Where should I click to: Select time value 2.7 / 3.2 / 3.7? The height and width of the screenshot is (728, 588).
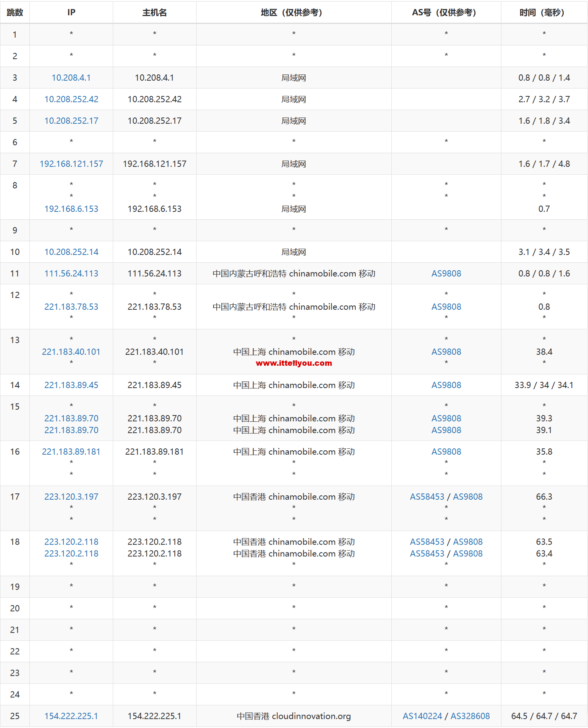point(544,99)
